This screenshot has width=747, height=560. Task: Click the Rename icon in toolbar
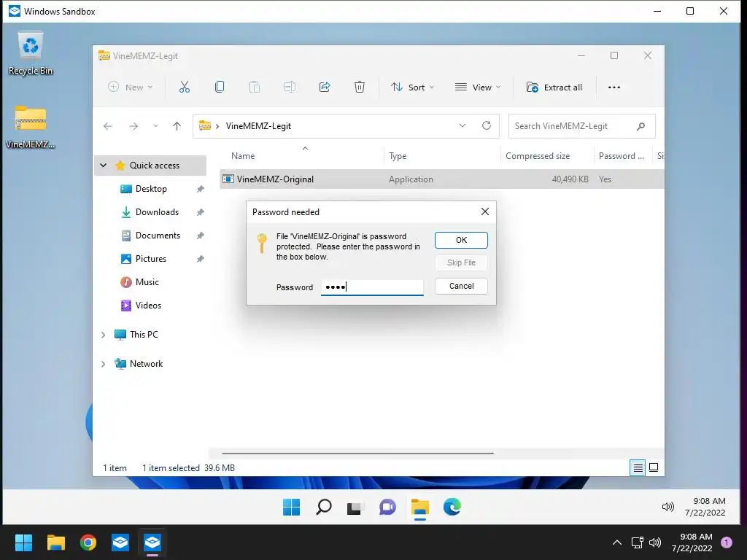[x=289, y=87]
